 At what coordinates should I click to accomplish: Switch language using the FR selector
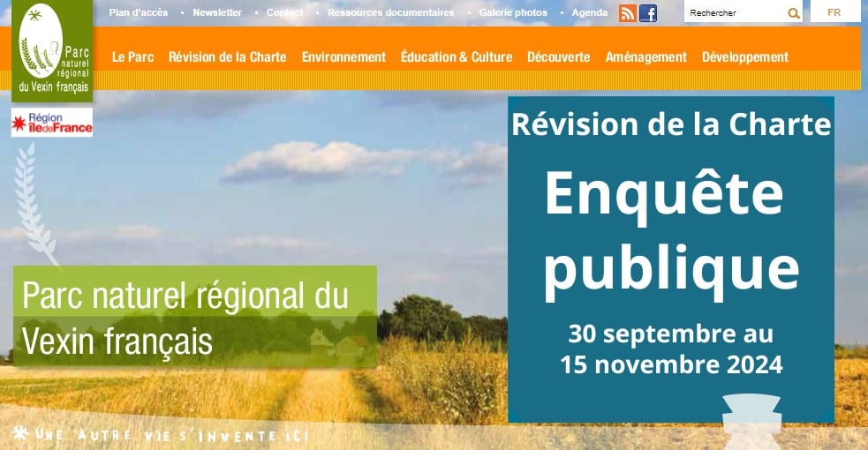point(834,12)
